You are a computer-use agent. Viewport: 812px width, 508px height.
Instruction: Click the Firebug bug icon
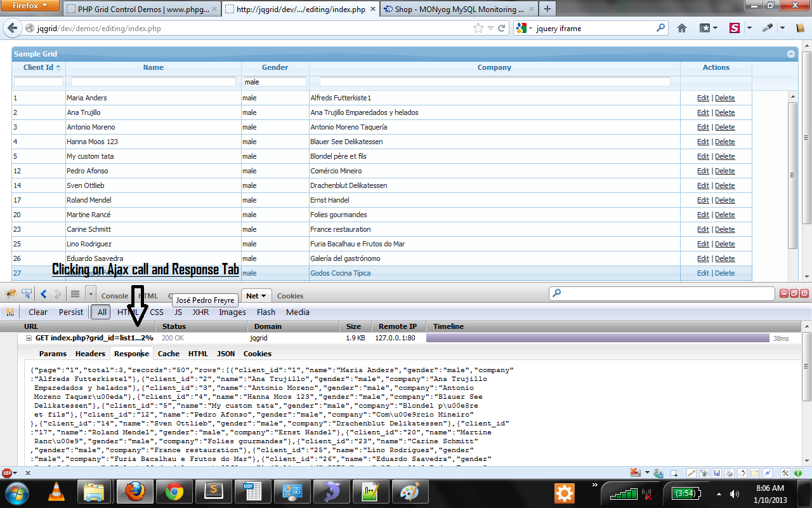tap(11, 294)
